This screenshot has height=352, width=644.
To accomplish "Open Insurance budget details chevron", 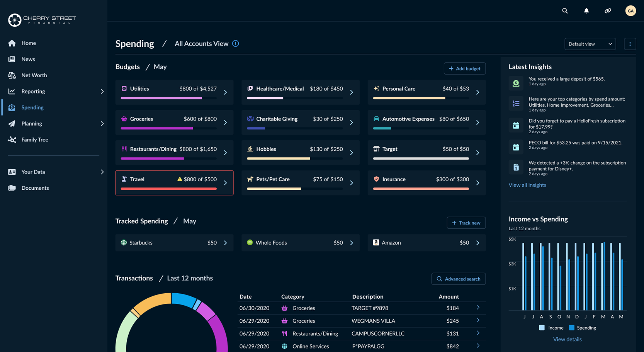I will pyautogui.click(x=478, y=183).
